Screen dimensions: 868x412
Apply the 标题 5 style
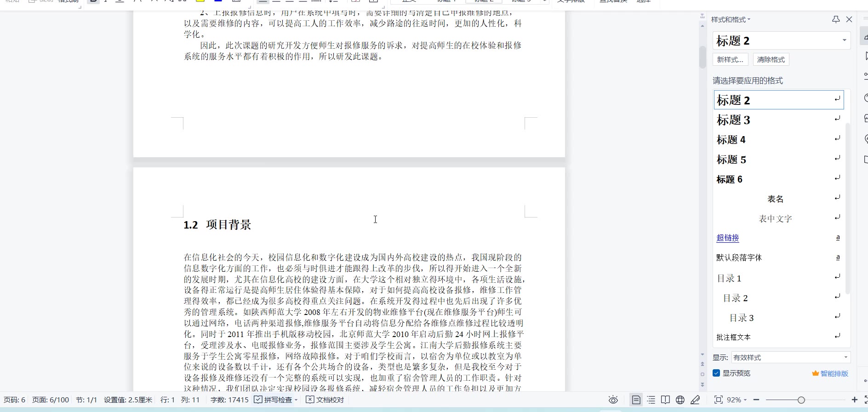(x=778, y=159)
